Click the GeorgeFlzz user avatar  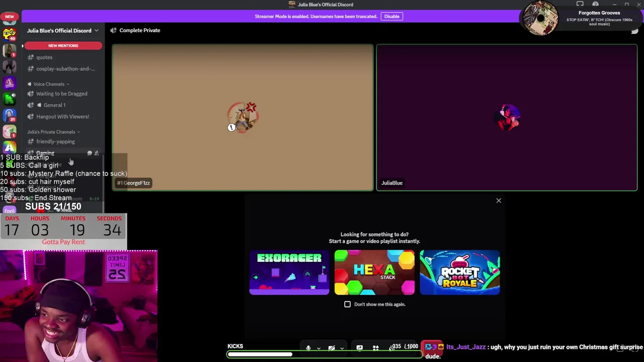pyautogui.click(x=243, y=117)
